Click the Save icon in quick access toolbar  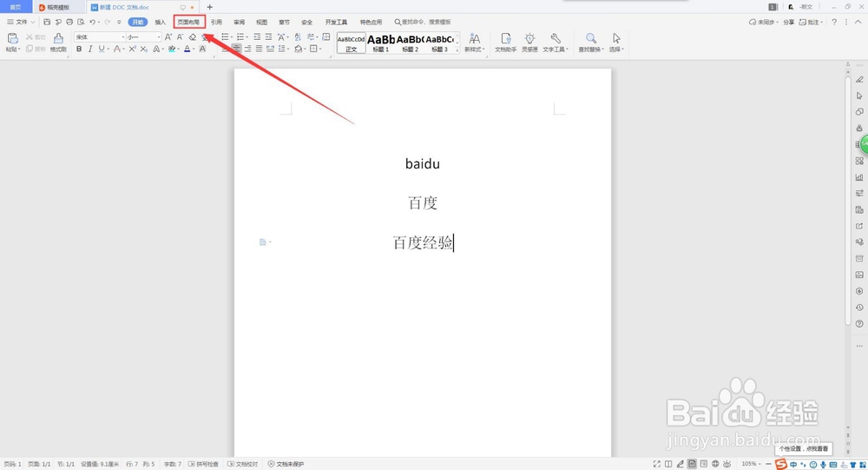[x=47, y=23]
